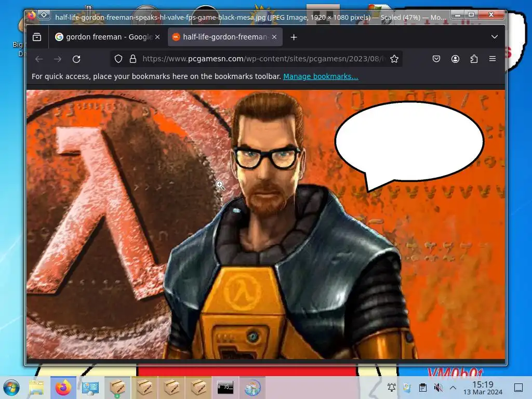Open the recycle bin taskbar app

click(x=252, y=388)
